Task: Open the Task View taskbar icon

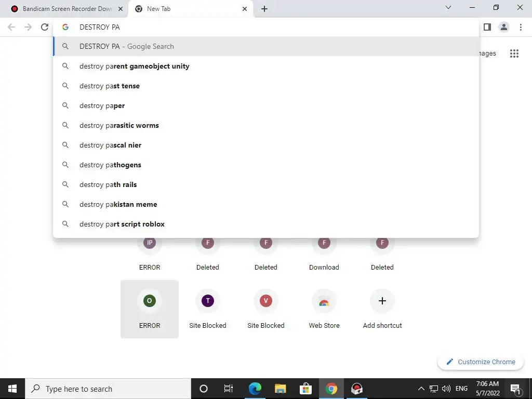Action: point(229,389)
